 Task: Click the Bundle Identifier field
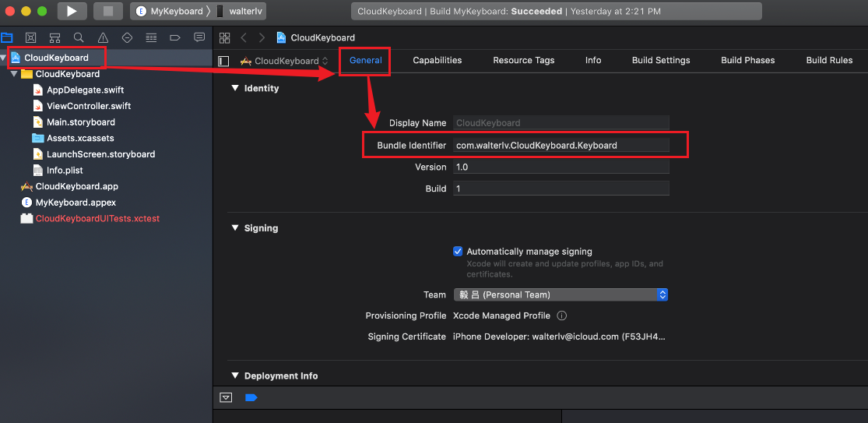click(x=561, y=145)
